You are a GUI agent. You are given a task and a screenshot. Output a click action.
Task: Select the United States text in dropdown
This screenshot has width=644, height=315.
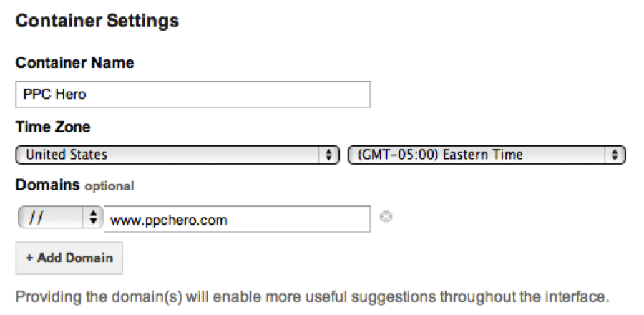(67, 155)
